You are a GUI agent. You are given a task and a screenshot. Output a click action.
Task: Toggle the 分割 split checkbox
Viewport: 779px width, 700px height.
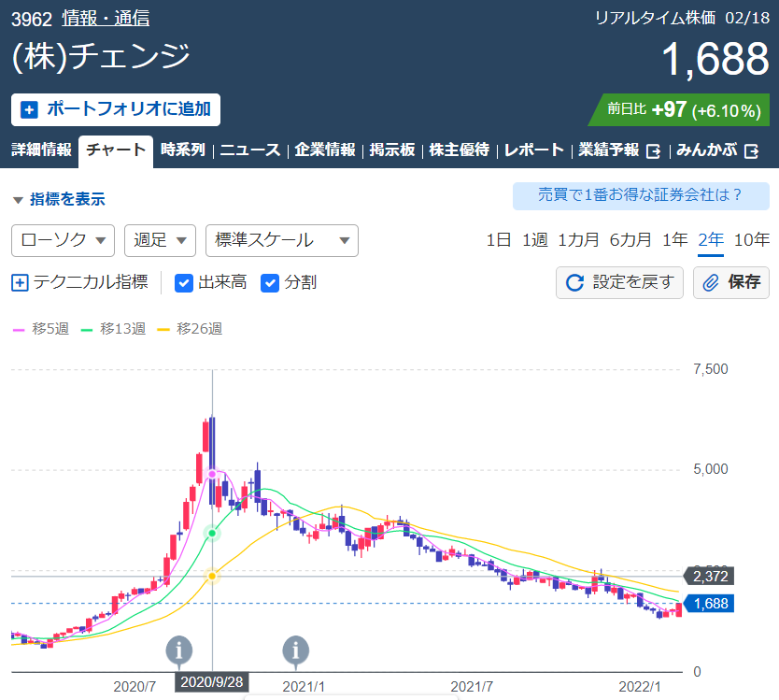(270, 283)
